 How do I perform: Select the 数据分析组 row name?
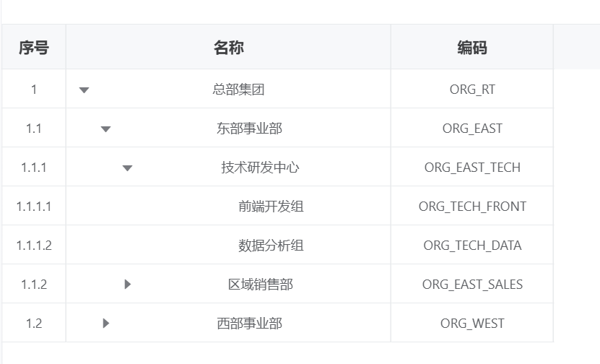(271, 246)
